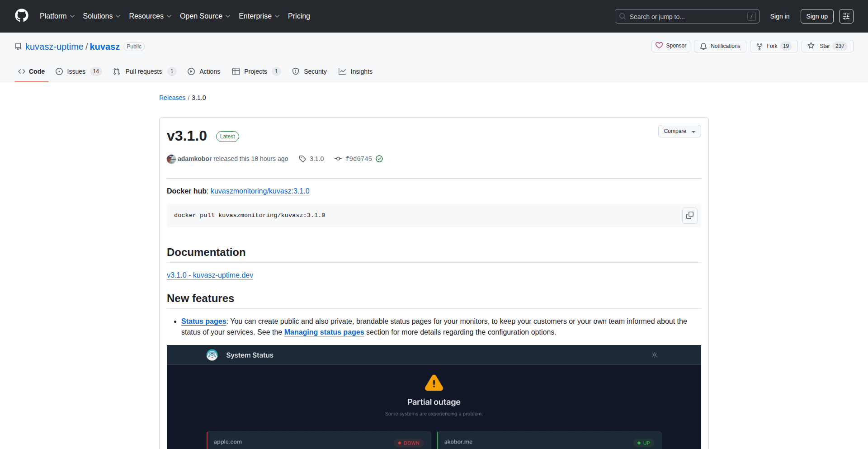The width and height of the screenshot is (868, 449).
Task: Click the Notifications bell button
Action: point(720,46)
